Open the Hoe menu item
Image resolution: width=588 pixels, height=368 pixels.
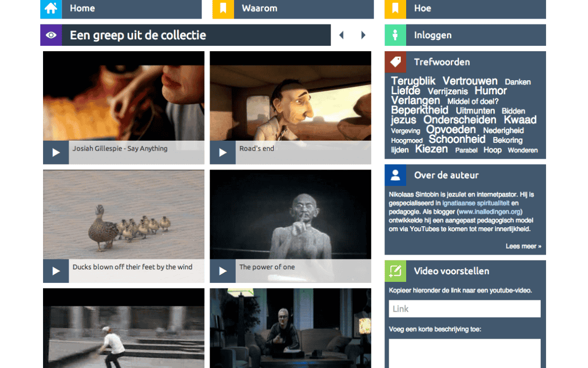click(x=465, y=8)
